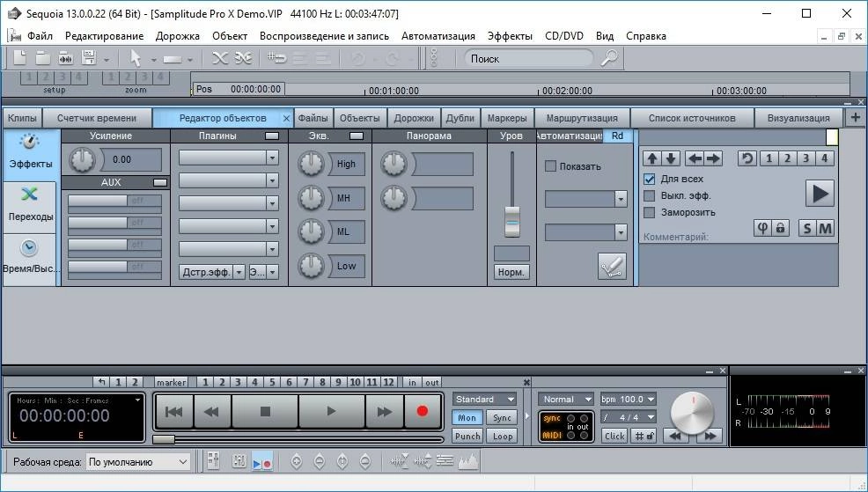Uncheck the Для всех checkbox
The height and width of the screenshot is (492, 868).
click(650, 180)
